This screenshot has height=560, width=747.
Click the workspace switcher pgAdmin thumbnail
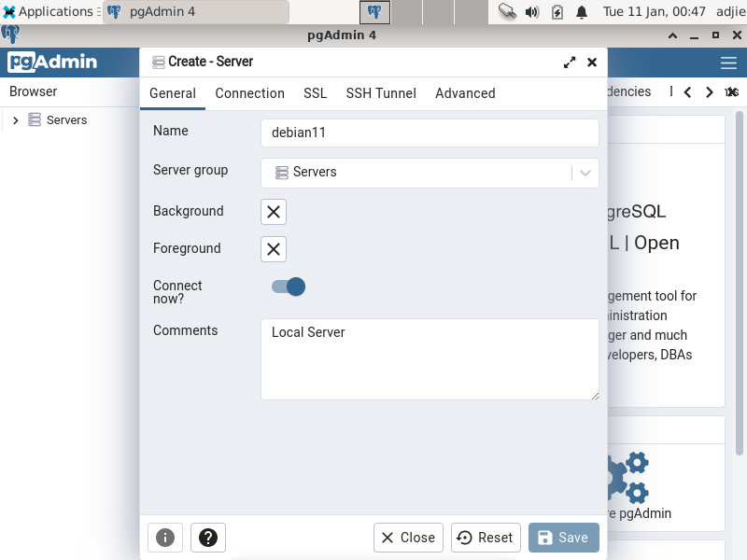click(x=374, y=12)
